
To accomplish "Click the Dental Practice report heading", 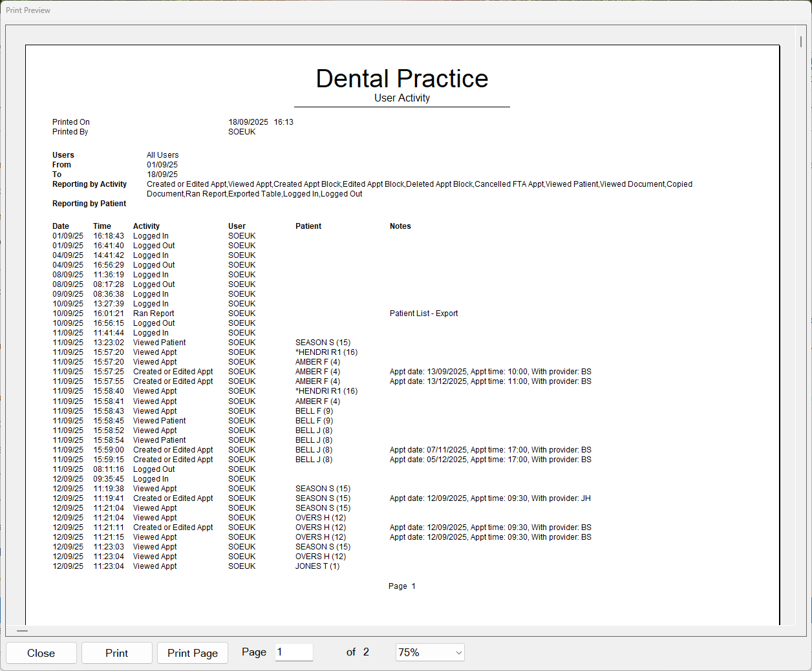I will [x=401, y=79].
